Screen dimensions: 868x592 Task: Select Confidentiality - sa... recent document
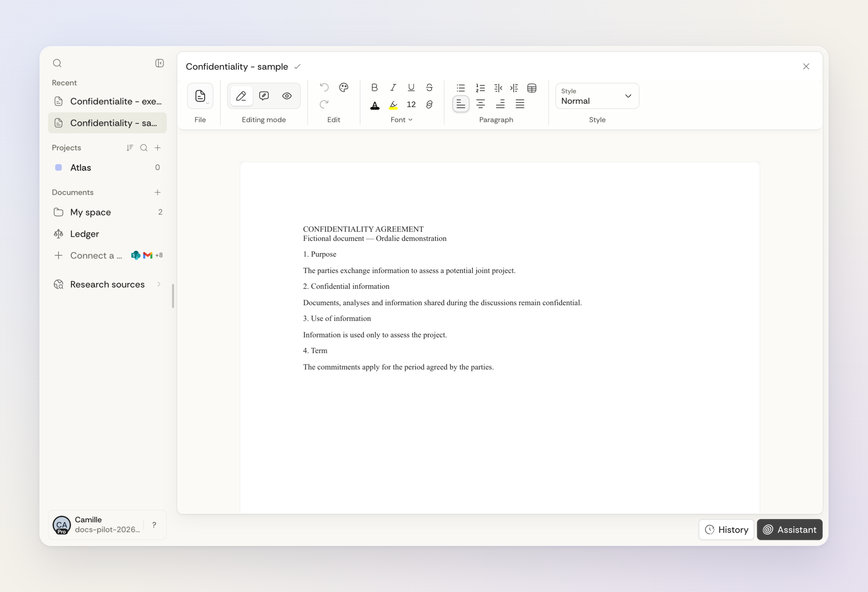(x=107, y=123)
